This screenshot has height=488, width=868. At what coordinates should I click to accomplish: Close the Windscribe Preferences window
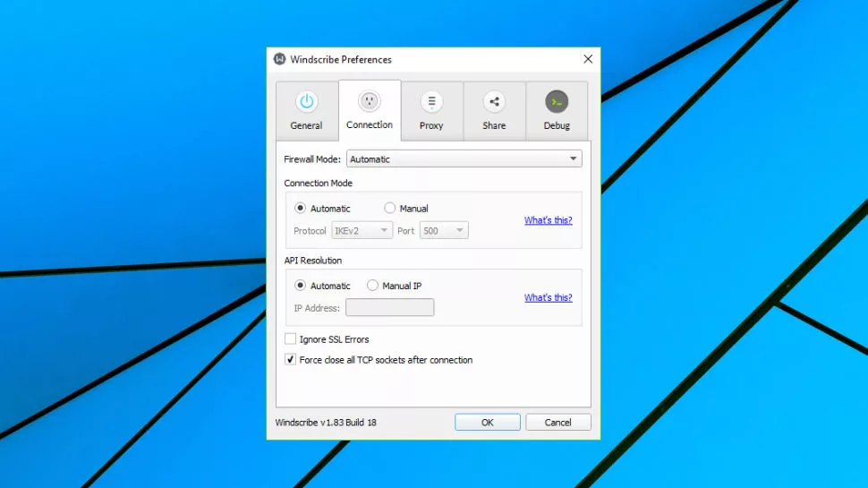pos(588,59)
